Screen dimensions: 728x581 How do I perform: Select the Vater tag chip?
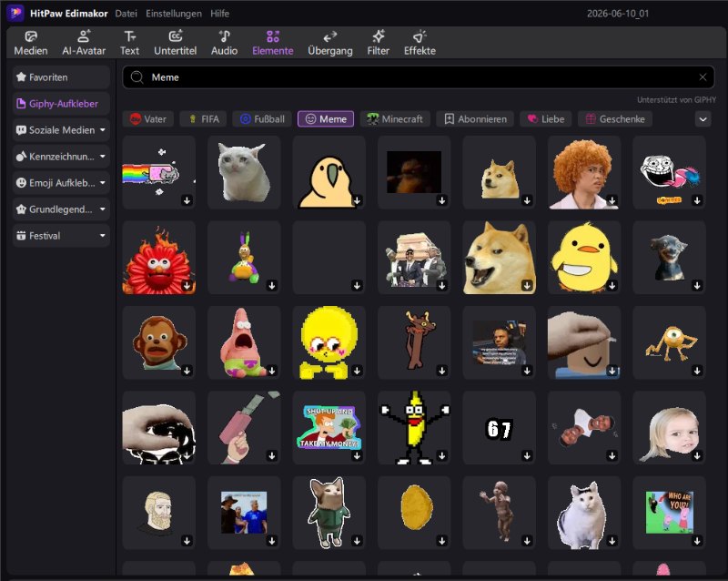pyautogui.click(x=148, y=119)
